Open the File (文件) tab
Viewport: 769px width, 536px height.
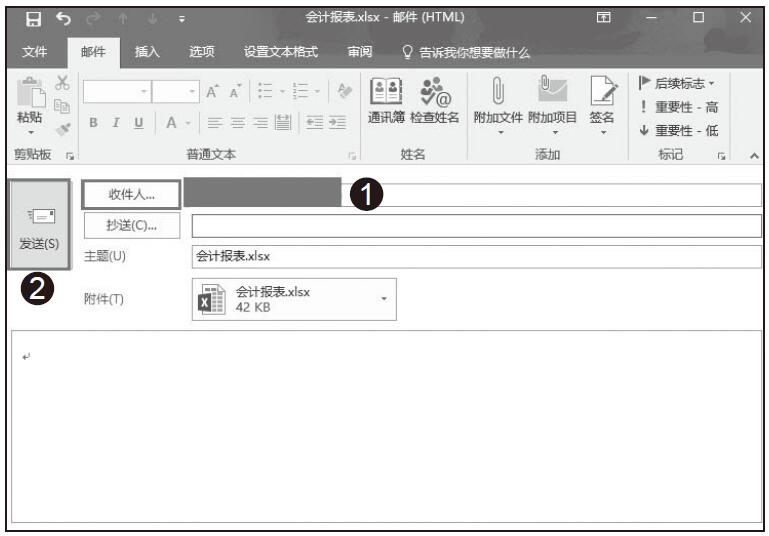pos(35,52)
